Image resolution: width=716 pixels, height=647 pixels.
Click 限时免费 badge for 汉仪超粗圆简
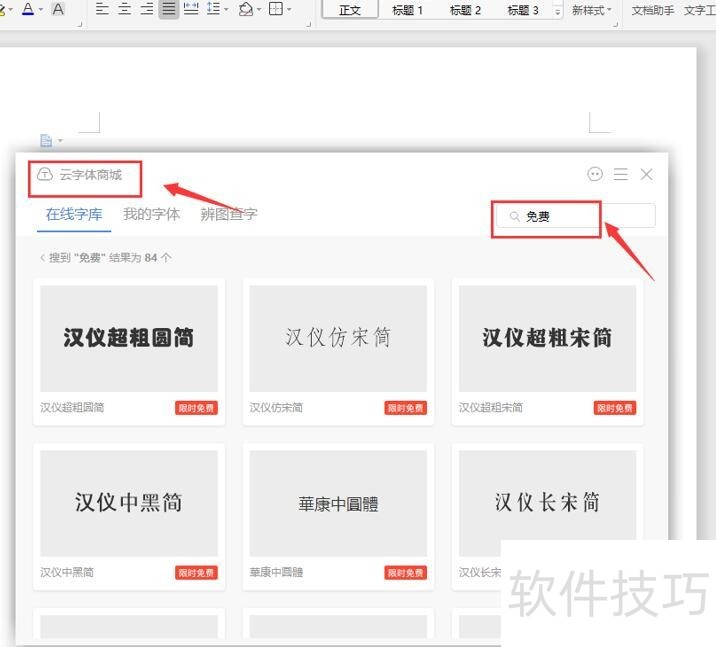coord(196,408)
